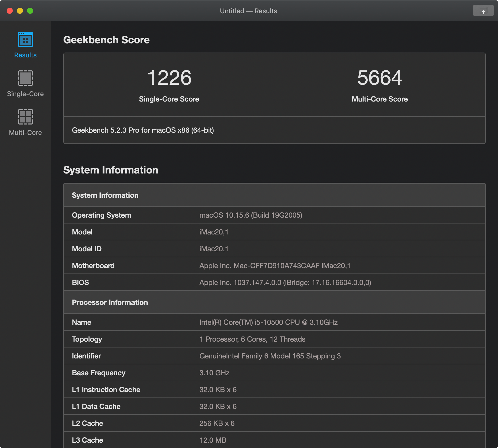The width and height of the screenshot is (498, 448).
Task: Click the 1226 single-core score number
Action: 169,78
